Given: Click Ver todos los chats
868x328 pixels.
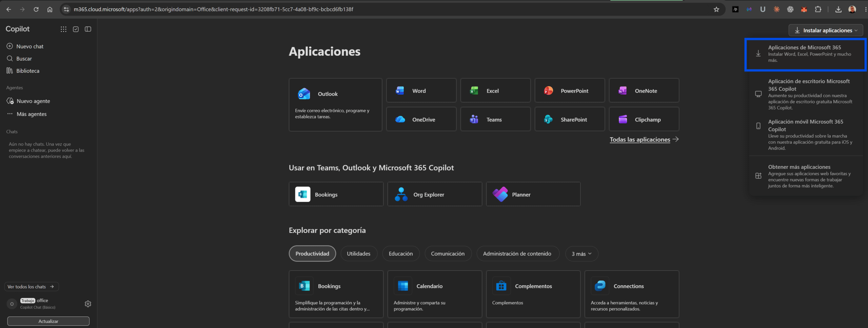Looking at the screenshot, I should pos(31,287).
